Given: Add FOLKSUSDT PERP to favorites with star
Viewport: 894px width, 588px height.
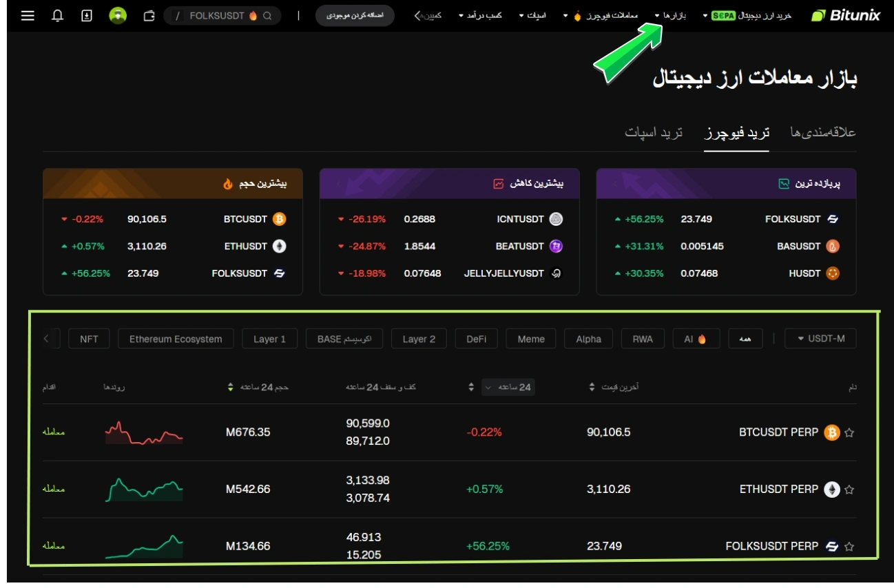Looking at the screenshot, I should click(849, 547).
